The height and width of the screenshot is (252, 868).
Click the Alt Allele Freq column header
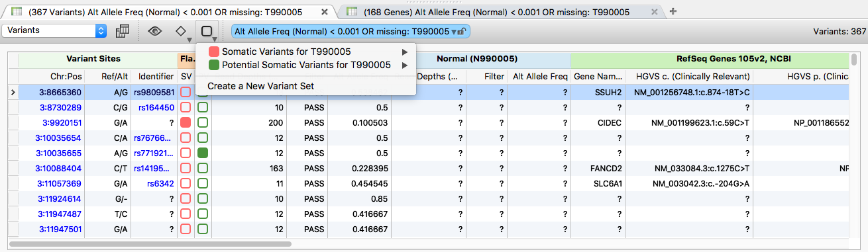[x=540, y=76]
